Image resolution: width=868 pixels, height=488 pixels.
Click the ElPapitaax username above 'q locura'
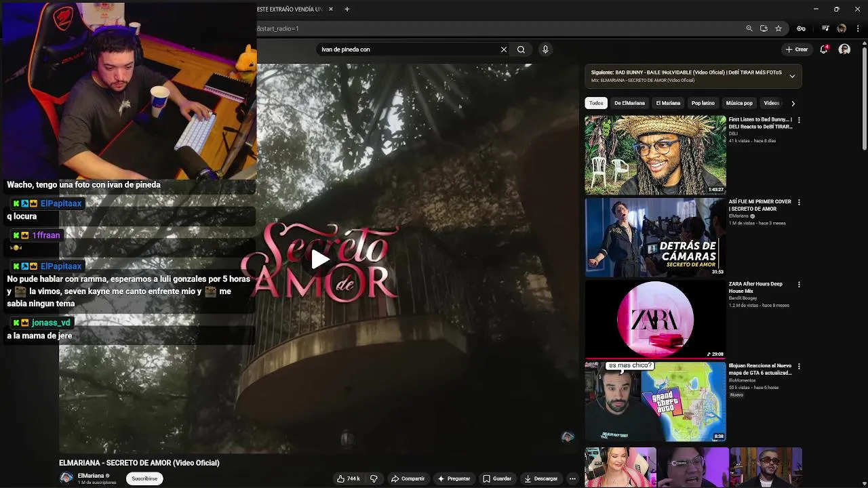(x=61, y=203)
